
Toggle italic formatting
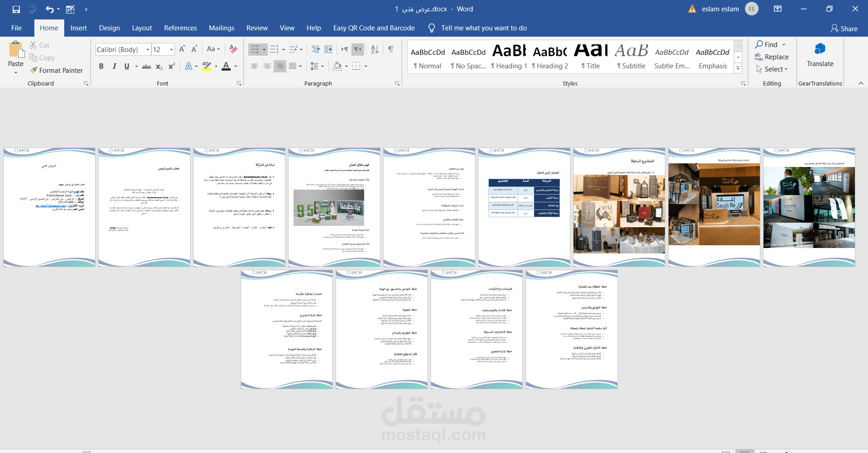tap(114, 67)
